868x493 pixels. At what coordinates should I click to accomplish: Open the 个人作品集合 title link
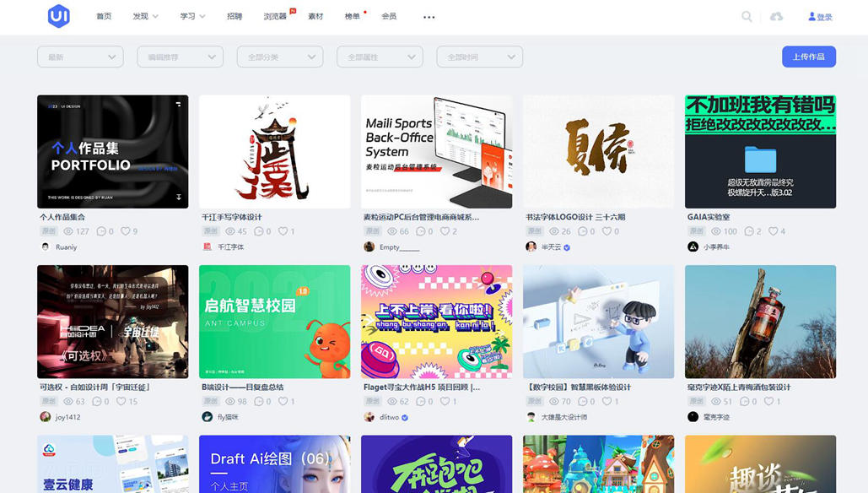pos(62,217)
